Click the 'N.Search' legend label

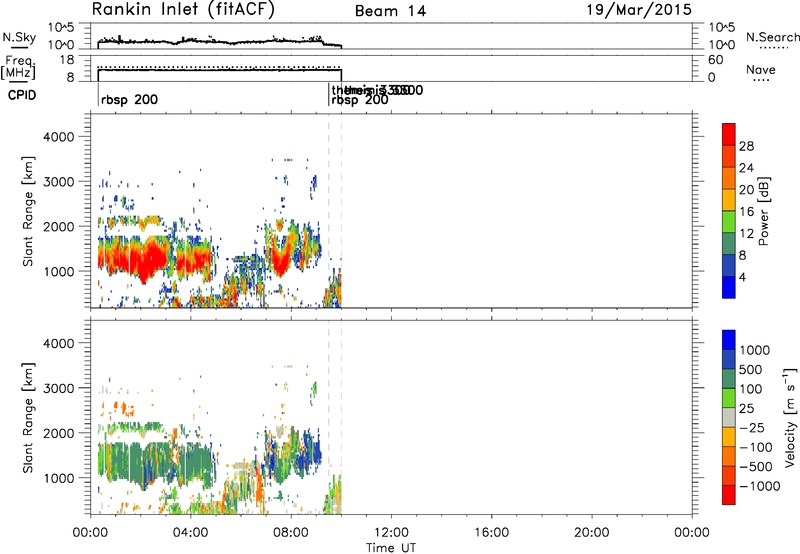(x=772, y=37)
